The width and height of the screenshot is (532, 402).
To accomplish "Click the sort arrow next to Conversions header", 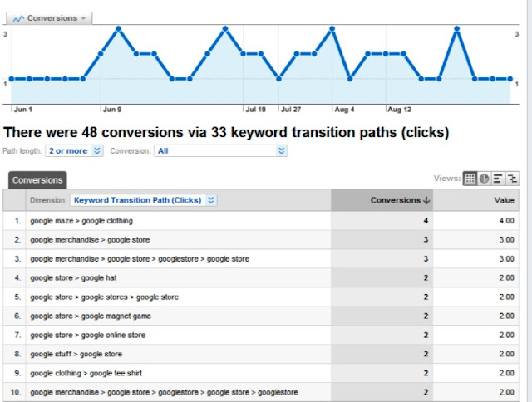I will click(x=426, y=200).
